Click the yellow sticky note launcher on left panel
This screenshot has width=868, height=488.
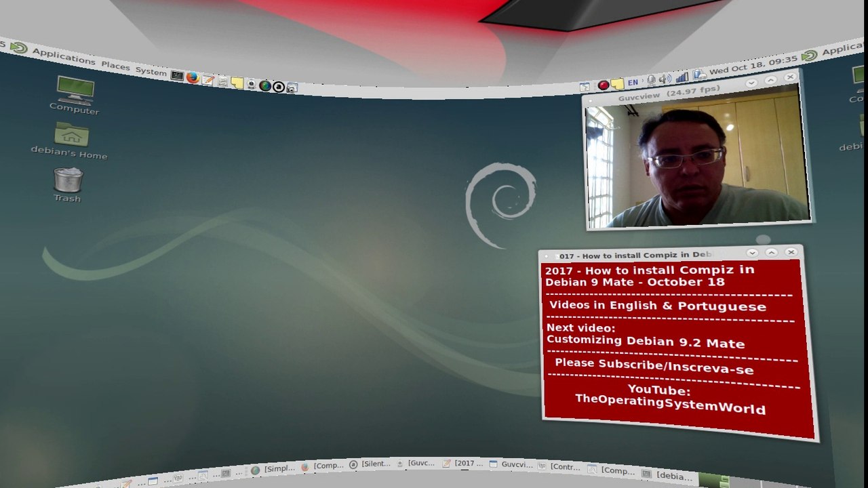(x=237, y=83)
